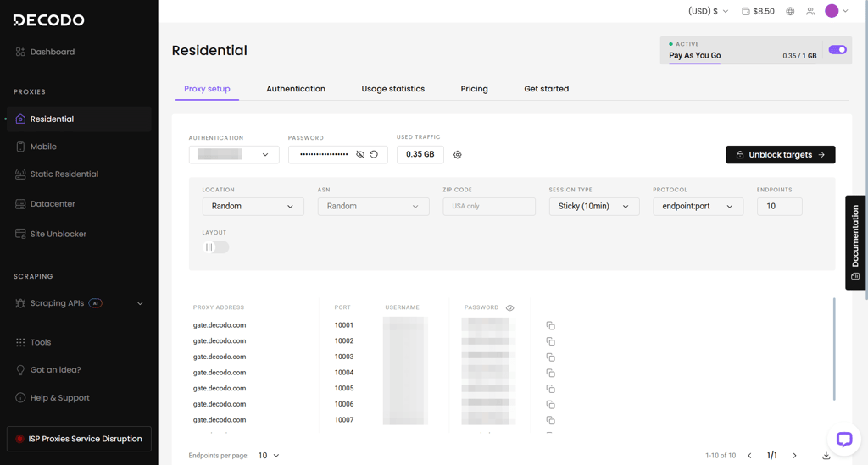Go to the next endpoints page

[794, 456]
